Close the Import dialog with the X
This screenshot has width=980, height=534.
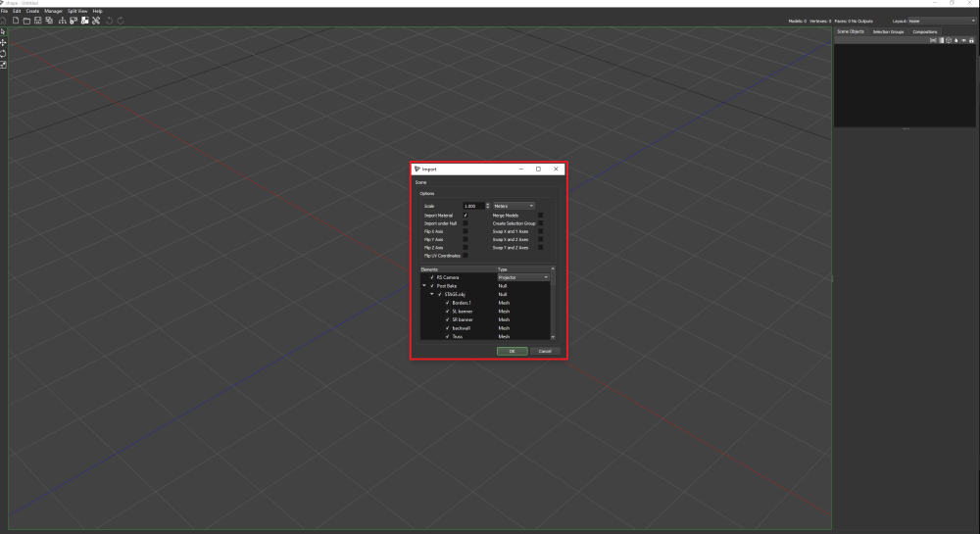coord(556,170)
